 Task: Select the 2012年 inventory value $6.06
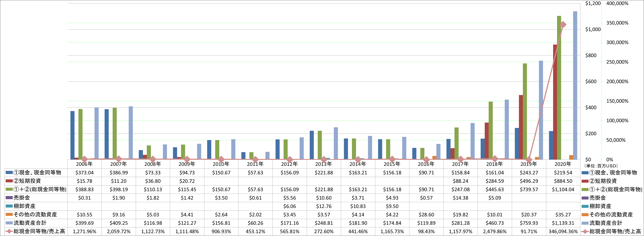(x=290, y=206)
